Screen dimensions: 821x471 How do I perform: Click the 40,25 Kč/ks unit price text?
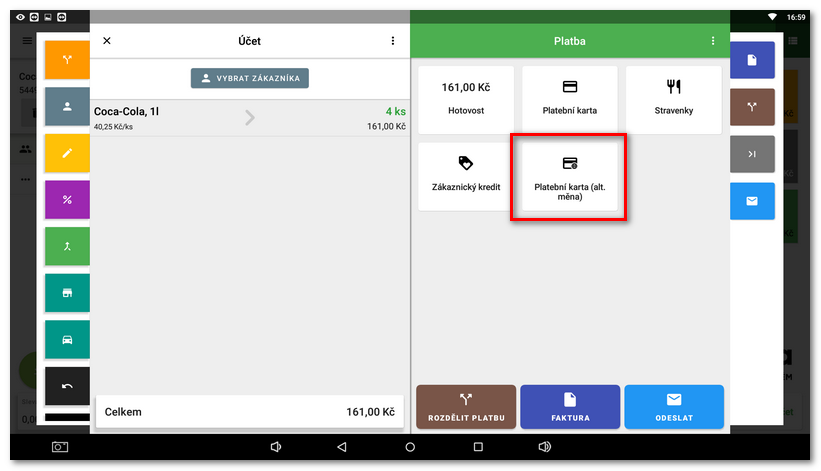(x=113, y=127)
